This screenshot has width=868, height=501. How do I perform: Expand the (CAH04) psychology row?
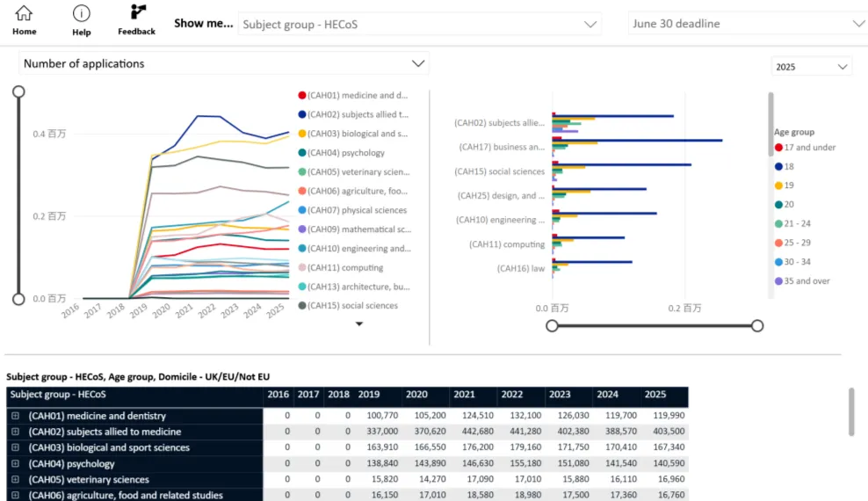[x=15, y=464]
